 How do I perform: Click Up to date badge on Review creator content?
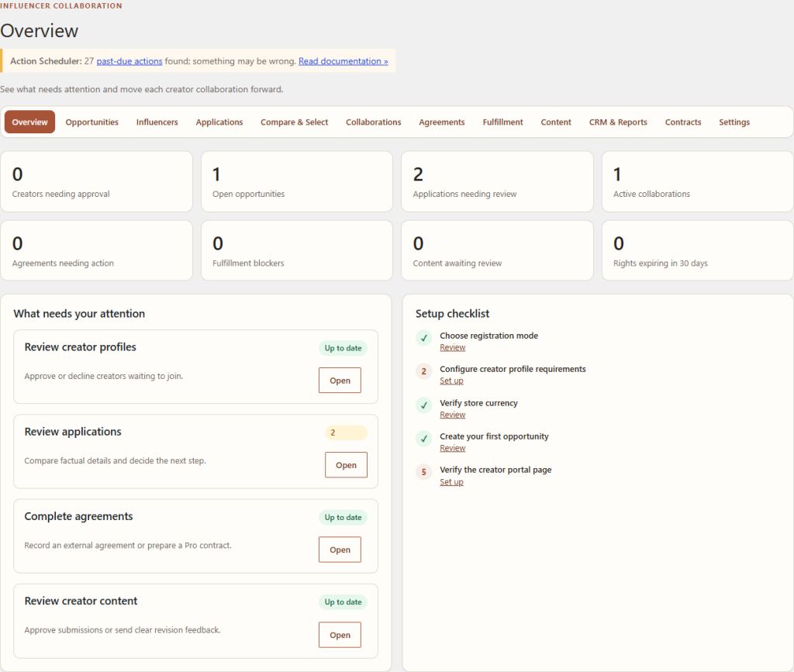[343, 602]
